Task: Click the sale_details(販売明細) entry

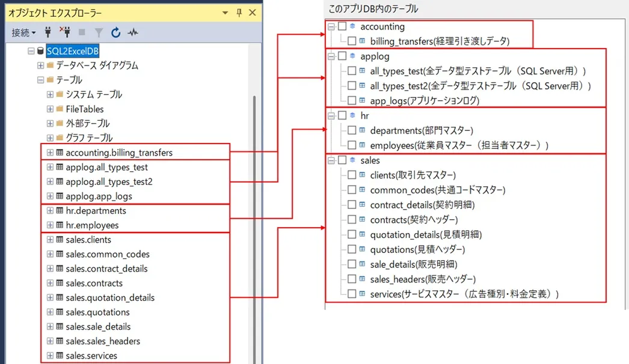Action: [x=414, y=264]
